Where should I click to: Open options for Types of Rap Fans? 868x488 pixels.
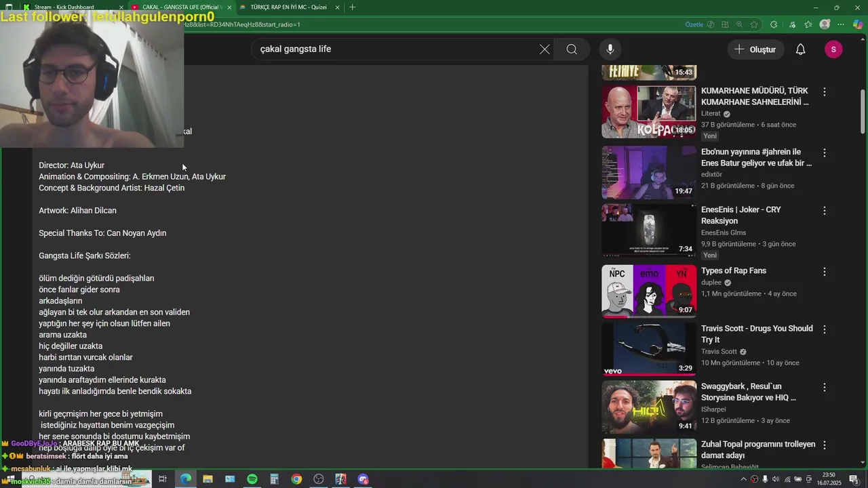(x=825, y=272)
